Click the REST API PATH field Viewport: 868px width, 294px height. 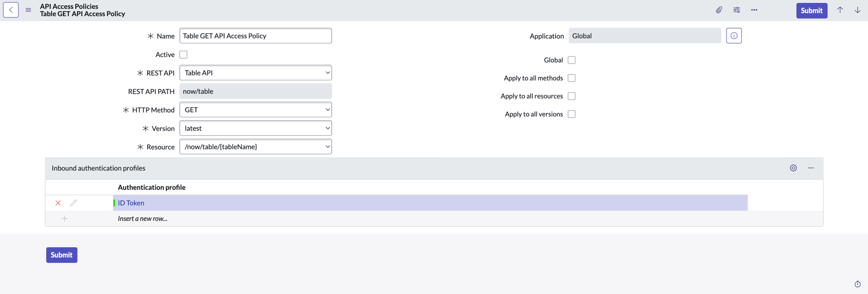click(256, 91)
